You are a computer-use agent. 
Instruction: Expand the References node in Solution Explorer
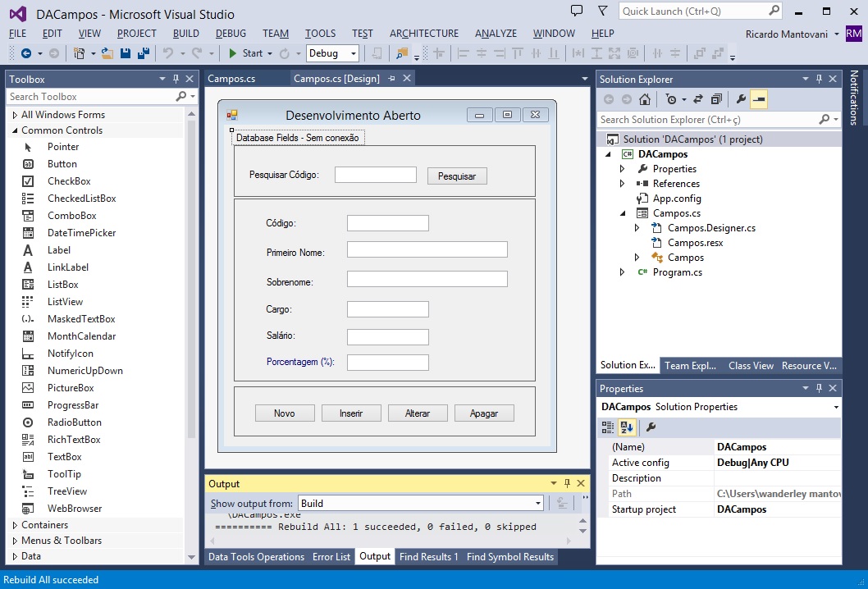click(x=622, y=184)
